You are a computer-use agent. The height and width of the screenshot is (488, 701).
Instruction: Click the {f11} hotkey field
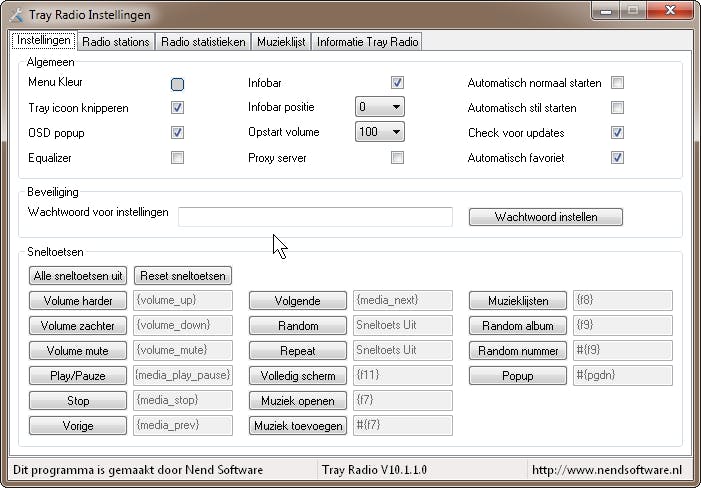[403, 375]
